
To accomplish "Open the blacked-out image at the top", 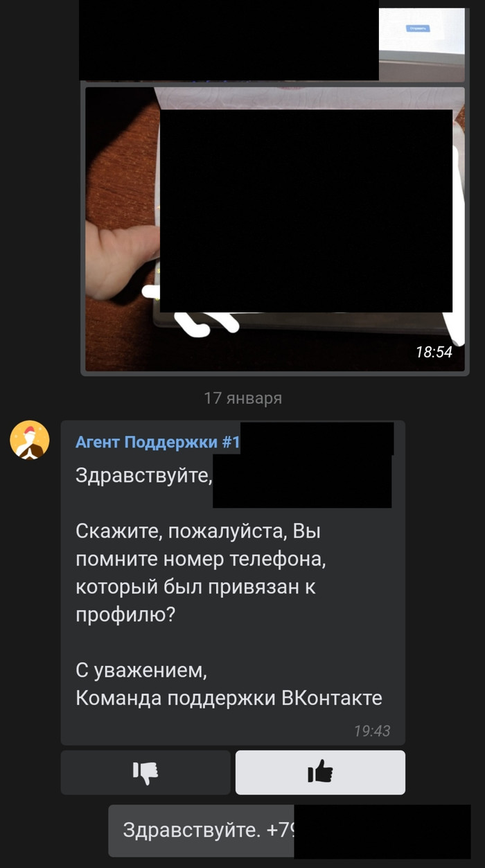I will coord(229,40).
